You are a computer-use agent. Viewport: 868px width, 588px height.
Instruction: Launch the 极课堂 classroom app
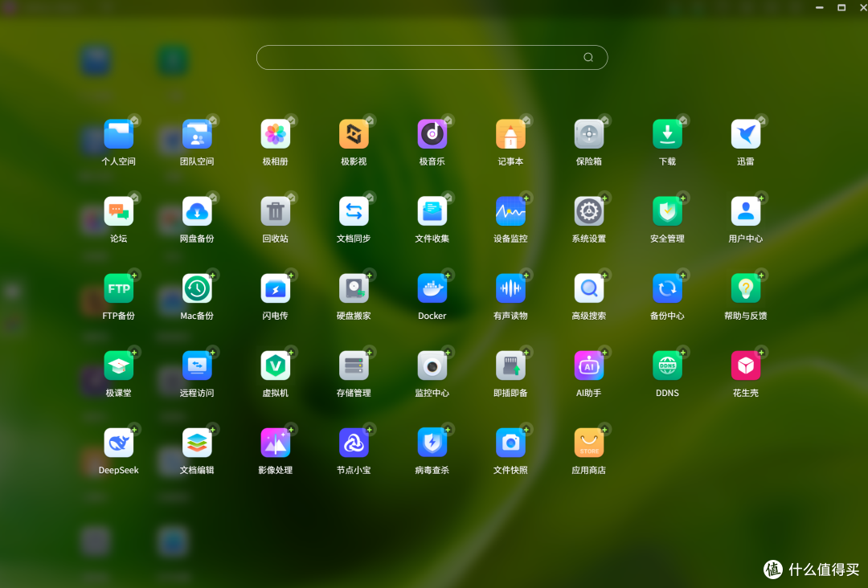tap(118, 365)
